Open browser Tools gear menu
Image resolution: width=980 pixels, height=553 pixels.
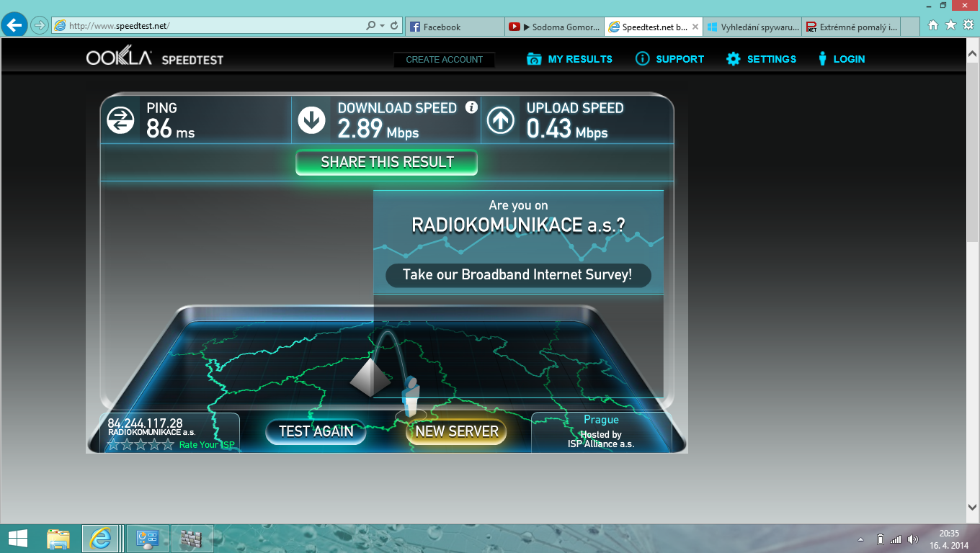[968, 25]
